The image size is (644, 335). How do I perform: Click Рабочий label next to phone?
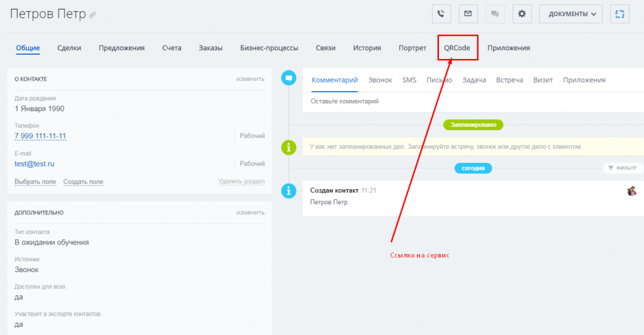click(252, 136)
